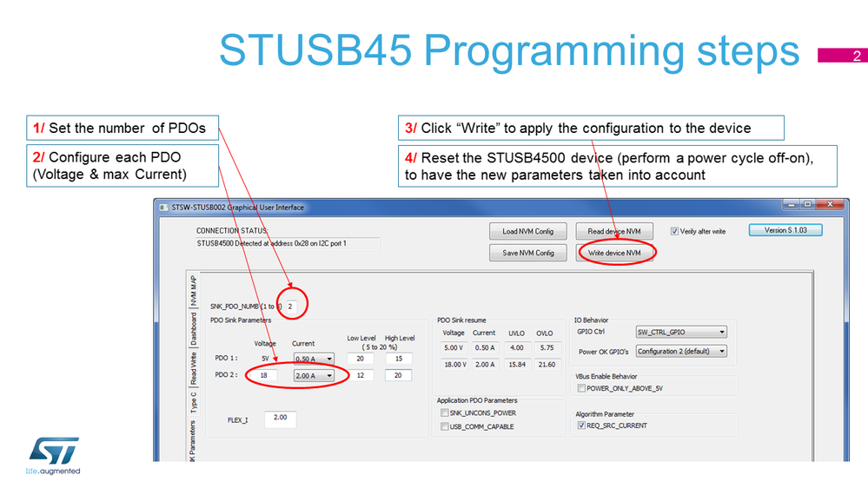Click the PDO 1 5V voltage text
The width and height of the screenshot is (868, 488).
pos(265,359)
